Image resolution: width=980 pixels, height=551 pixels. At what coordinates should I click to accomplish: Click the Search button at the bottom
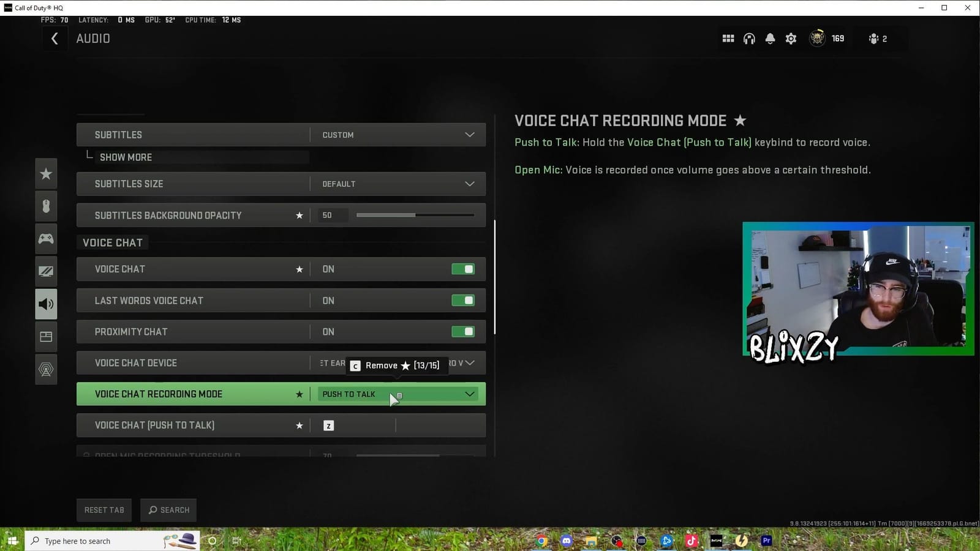(168, 509)
